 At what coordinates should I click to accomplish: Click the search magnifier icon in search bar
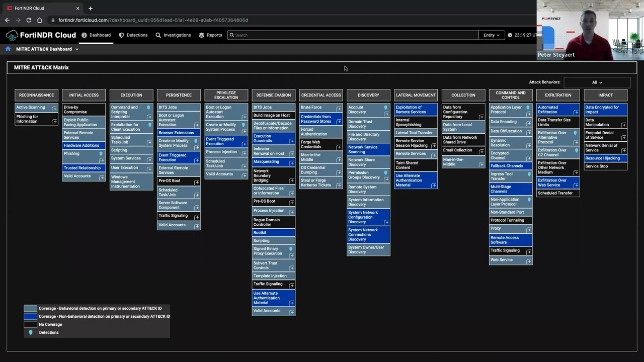click(231, 35)
